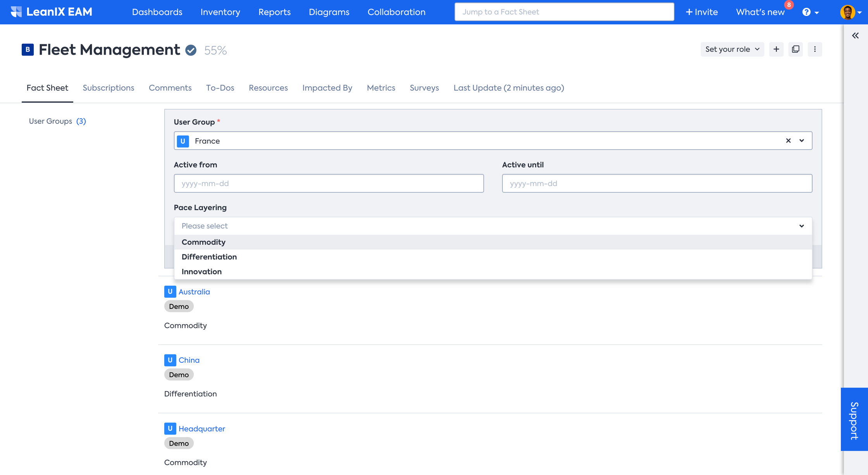Collapse the right sidebar with double chevron
This screenshot has width=868, height=475.
[x=855, y=36]
